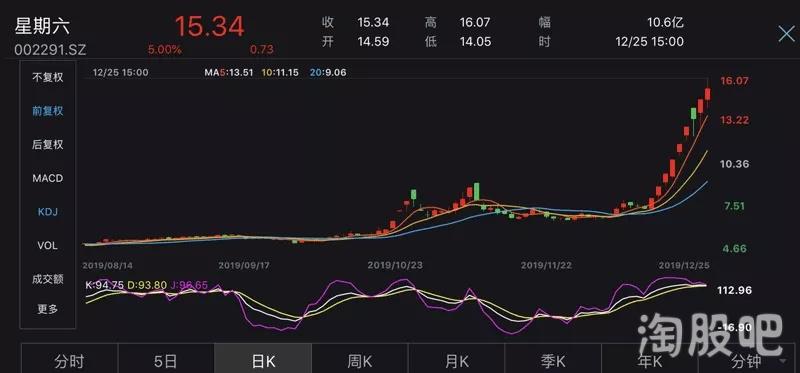Click the 2019/12/25 date axis label

pos(684,265)
